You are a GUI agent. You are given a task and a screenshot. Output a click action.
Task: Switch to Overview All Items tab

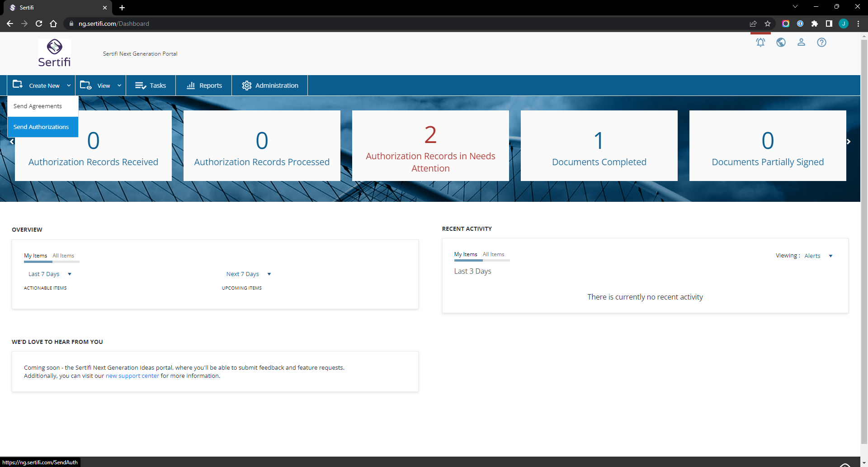[63, 256]
